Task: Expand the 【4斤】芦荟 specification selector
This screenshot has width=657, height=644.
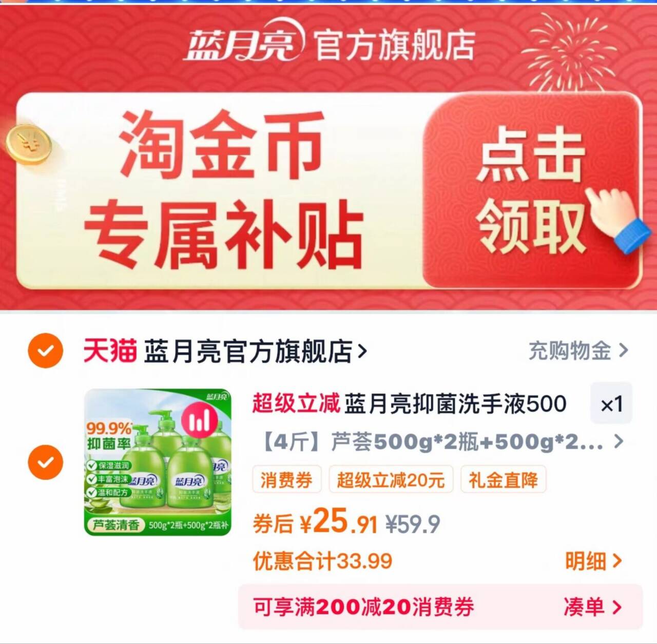Action: click(442, 442)
